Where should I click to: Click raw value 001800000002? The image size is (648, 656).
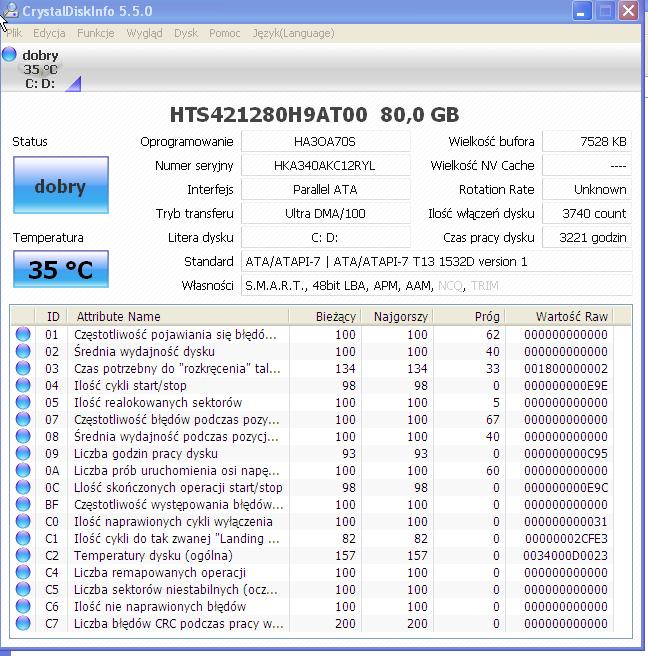click(x=566, y=369)
